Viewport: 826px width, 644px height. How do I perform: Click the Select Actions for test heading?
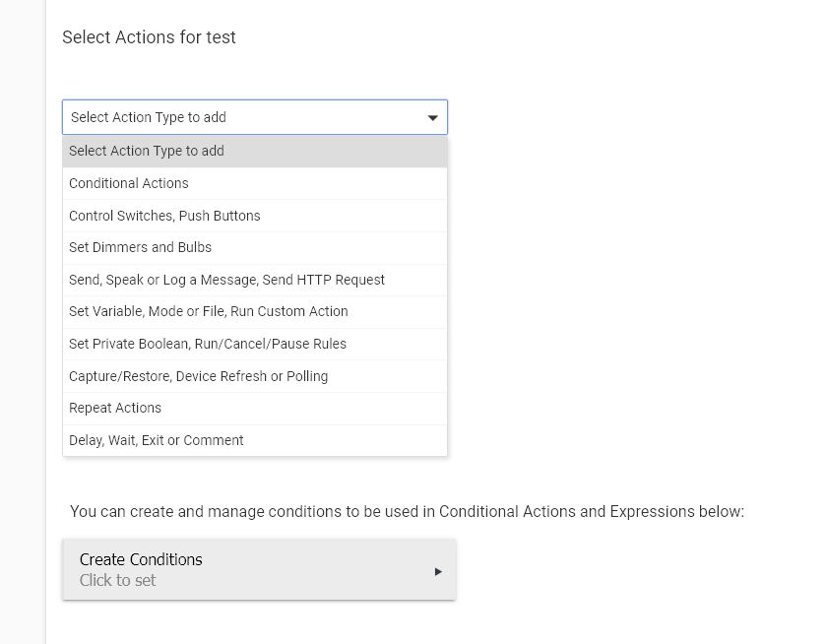pyautogui.click(x=149, y=37)
